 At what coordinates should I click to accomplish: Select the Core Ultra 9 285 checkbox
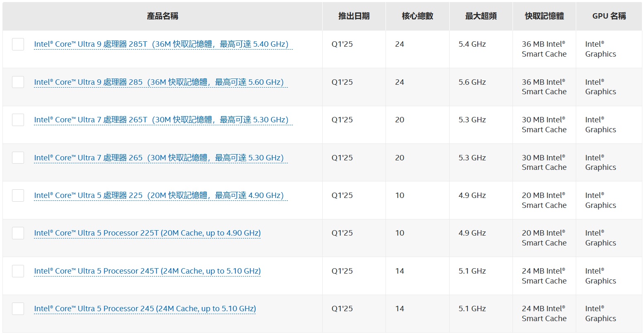point(18,82)
